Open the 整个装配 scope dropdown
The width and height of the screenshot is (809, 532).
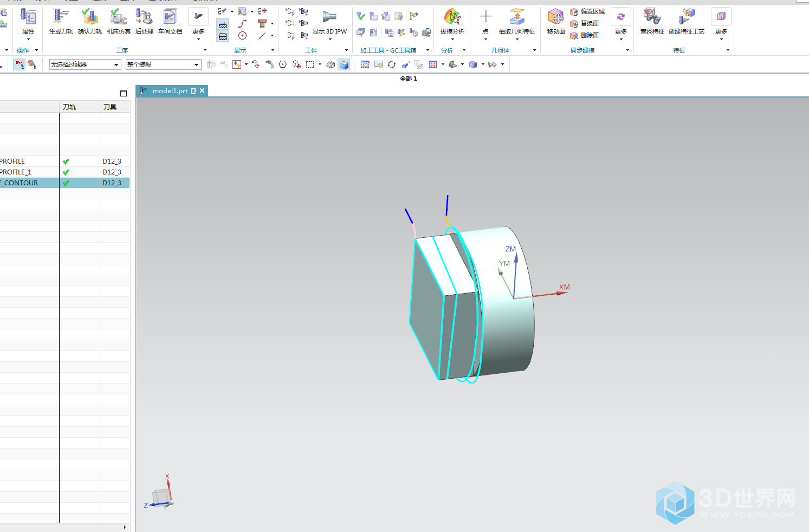(163, 64)
